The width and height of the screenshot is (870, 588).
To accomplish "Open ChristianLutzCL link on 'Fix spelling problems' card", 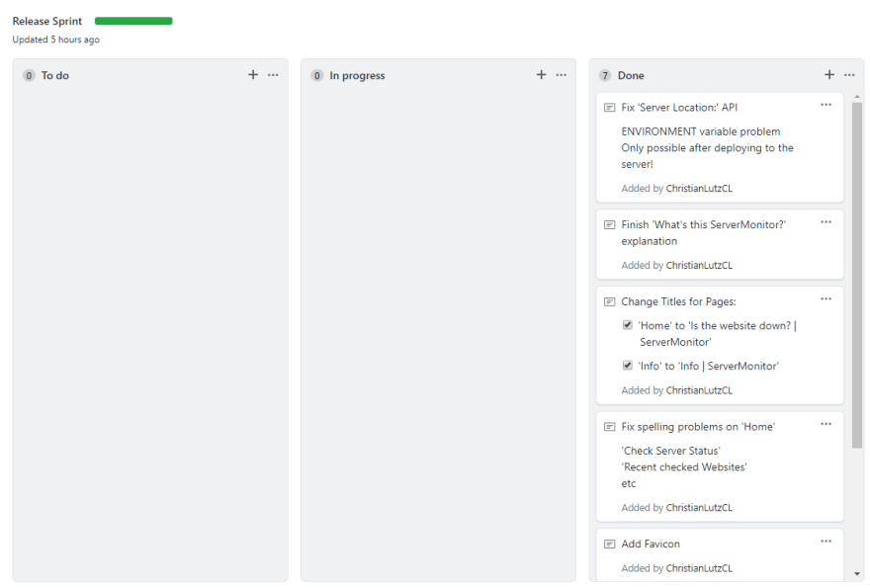I will pos(699,508).
